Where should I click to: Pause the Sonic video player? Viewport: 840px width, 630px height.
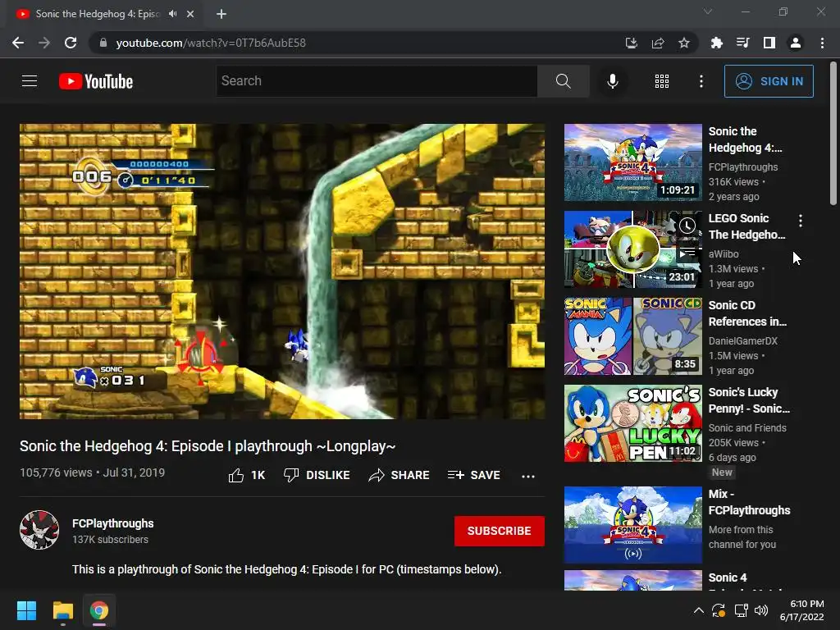(282, 271)
